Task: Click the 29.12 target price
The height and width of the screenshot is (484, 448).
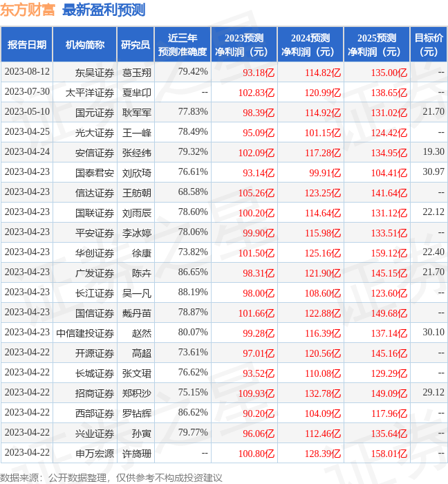Action: tap(433, 392)
